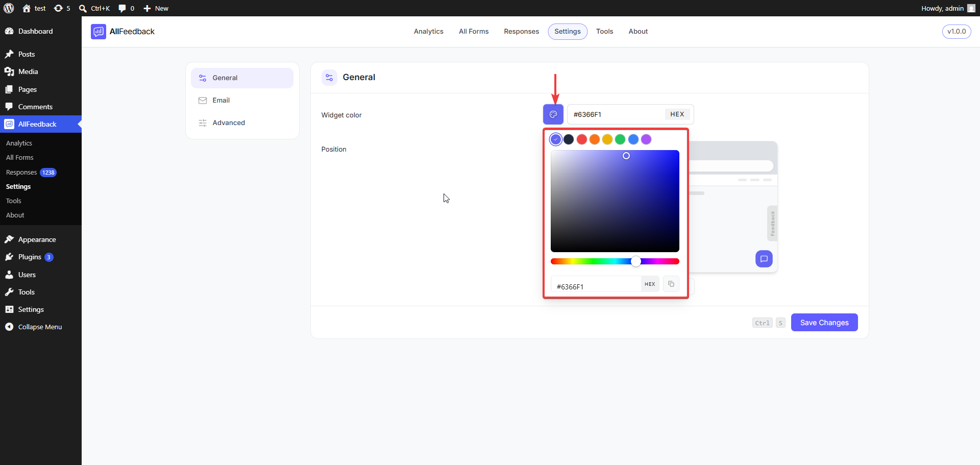Viewport: 980px width, 465px height.
Task: Click the preview chat widget button
Action: pos(764,259)
